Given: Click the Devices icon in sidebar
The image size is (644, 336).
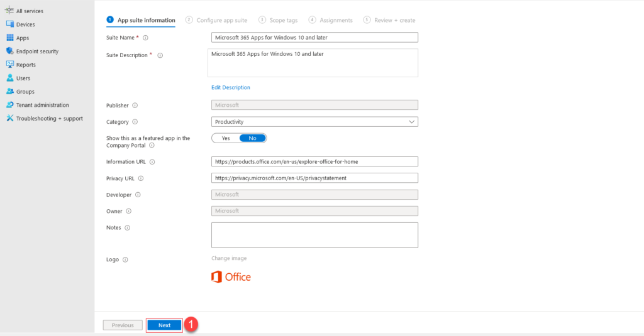Looking at the screenshot, I should point(10,24).
